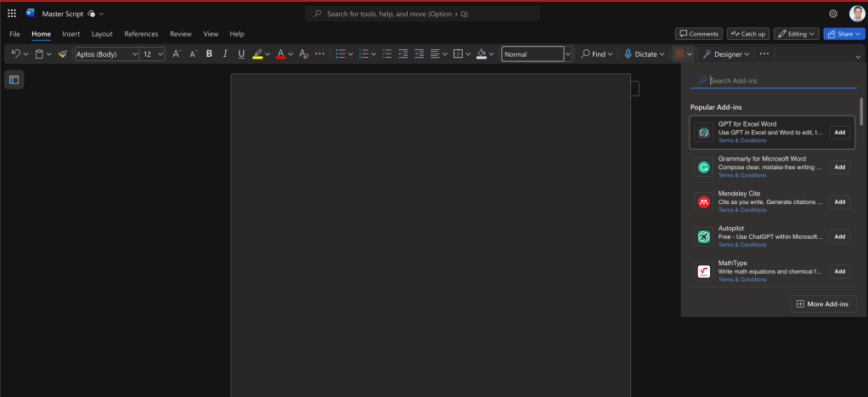Screen dimensions: 868x397
Task: Switch to the Insert tab
Action: (x=70, y=34)
